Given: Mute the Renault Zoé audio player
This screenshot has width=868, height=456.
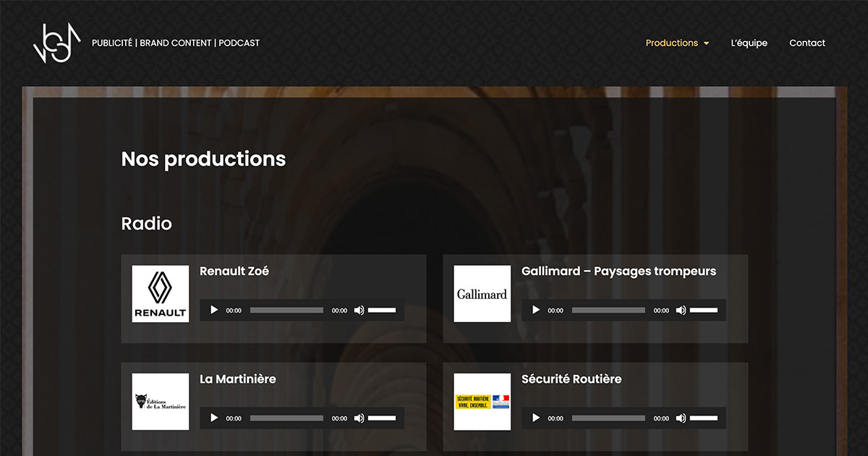Looking at the screenshot, I should [x=359, y=311].
